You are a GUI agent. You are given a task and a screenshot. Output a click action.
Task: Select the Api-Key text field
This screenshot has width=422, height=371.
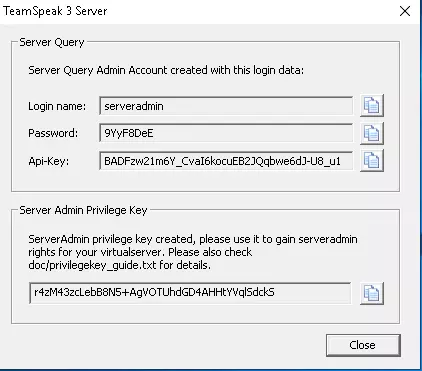coord(226,161)
